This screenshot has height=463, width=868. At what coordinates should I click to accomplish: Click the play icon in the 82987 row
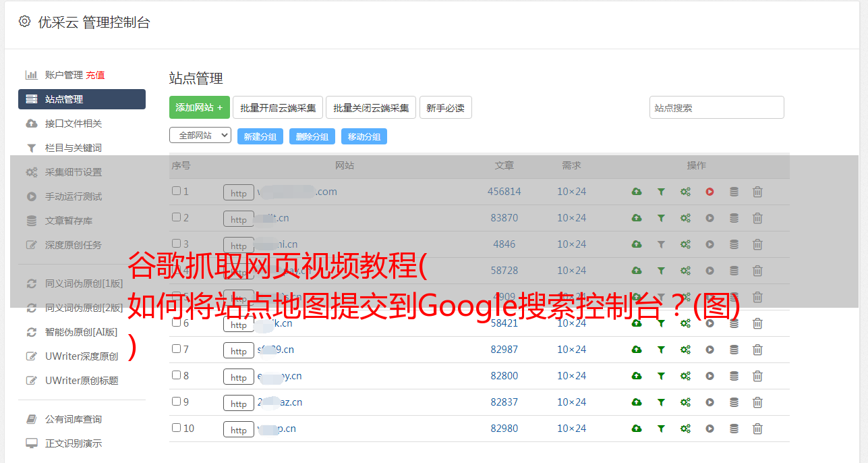(710, 350)
